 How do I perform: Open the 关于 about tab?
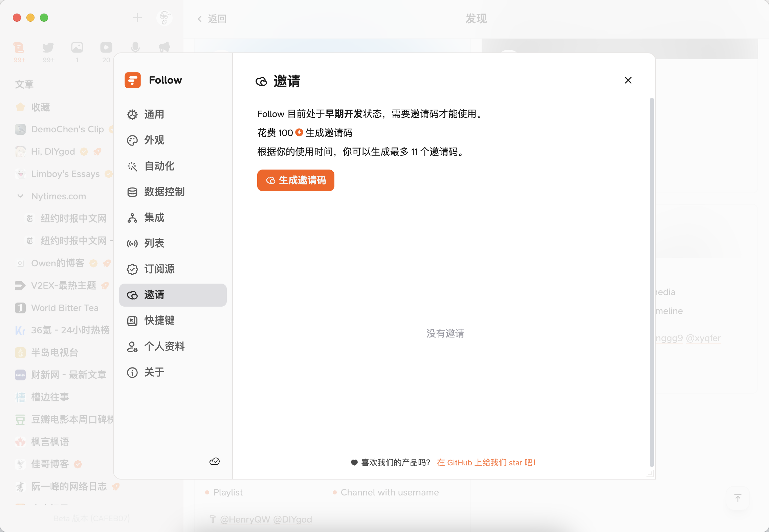coord(173,372)
